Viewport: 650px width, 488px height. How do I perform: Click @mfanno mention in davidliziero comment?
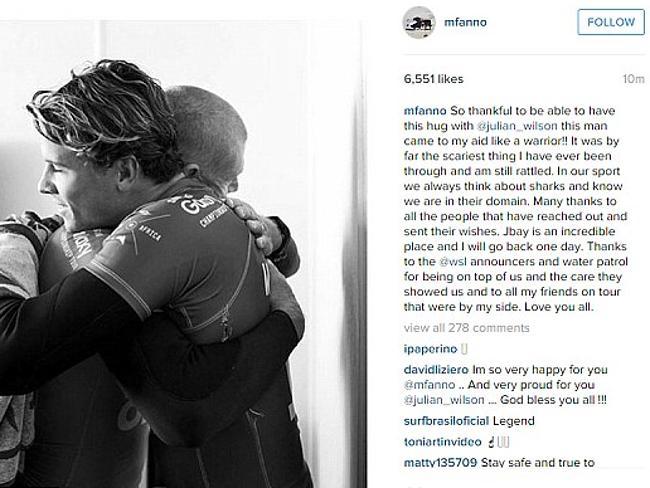(429, 385)
